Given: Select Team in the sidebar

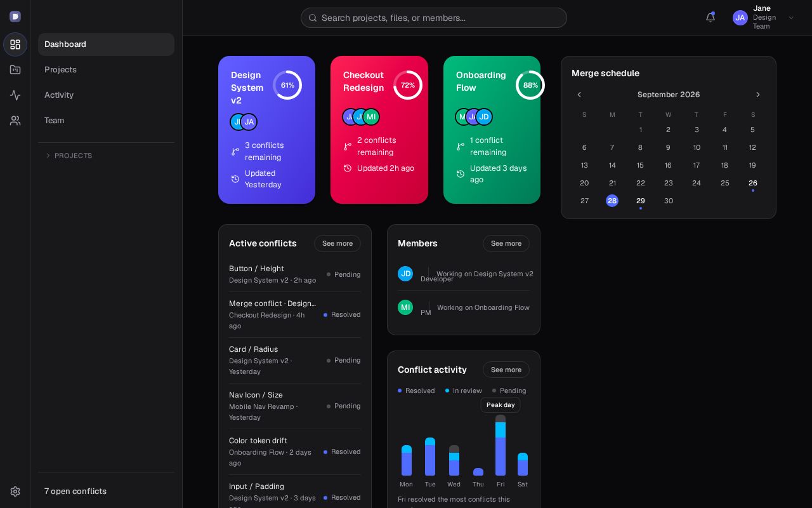Looking at the screenshot, I should [x=106, y=121].
